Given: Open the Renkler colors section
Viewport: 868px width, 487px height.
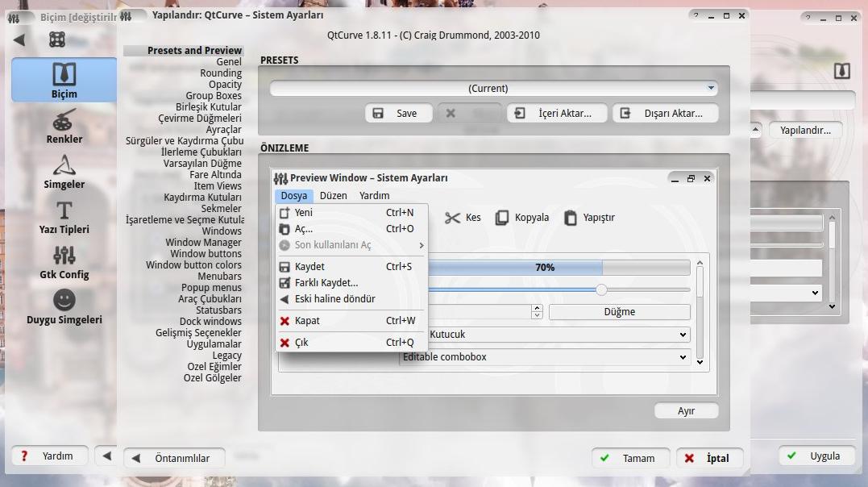Looking at the screenshot, I should pos(64,127).
